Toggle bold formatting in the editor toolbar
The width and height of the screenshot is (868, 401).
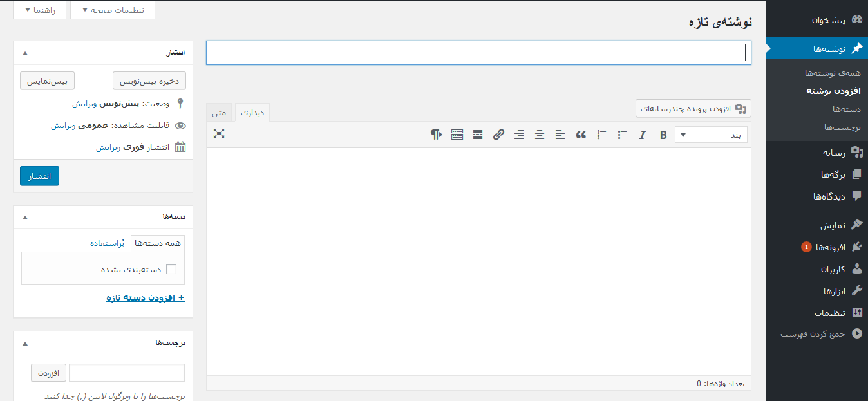click(663, 135)
